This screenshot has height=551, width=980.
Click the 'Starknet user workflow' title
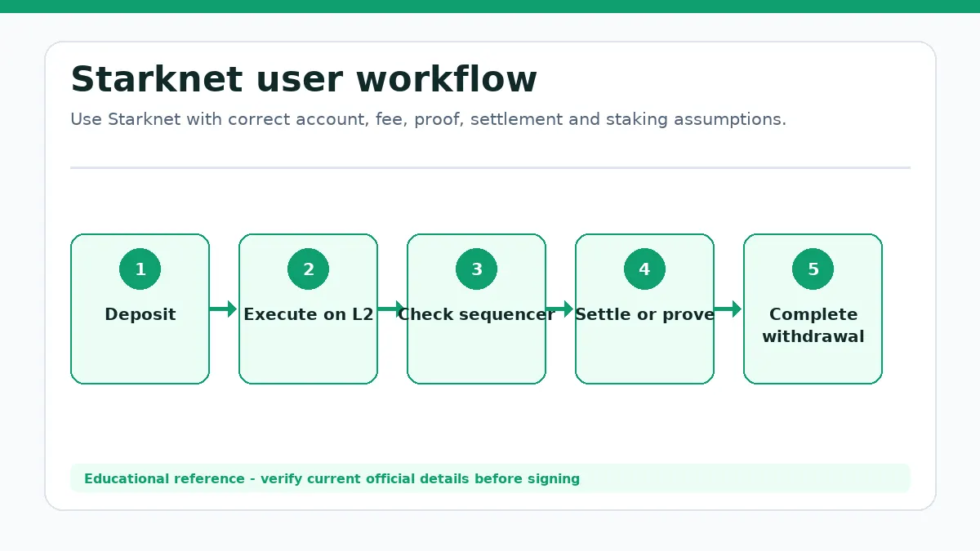pyautogui.click(x=304, y=80)
